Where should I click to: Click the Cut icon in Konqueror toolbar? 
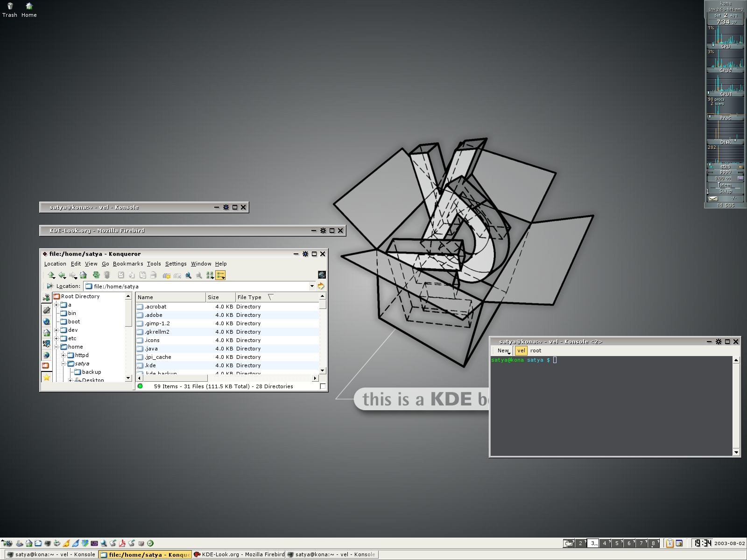[121, 275]
